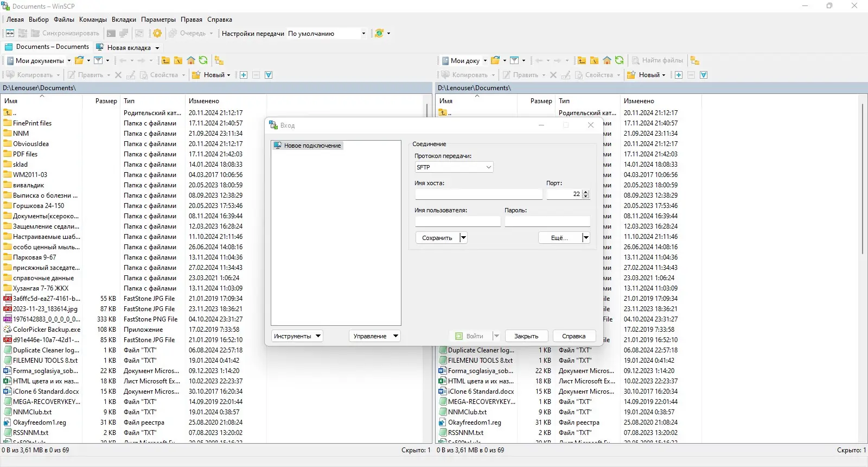
Task: Go to root directory in right panel
Action: pos(594,60)
